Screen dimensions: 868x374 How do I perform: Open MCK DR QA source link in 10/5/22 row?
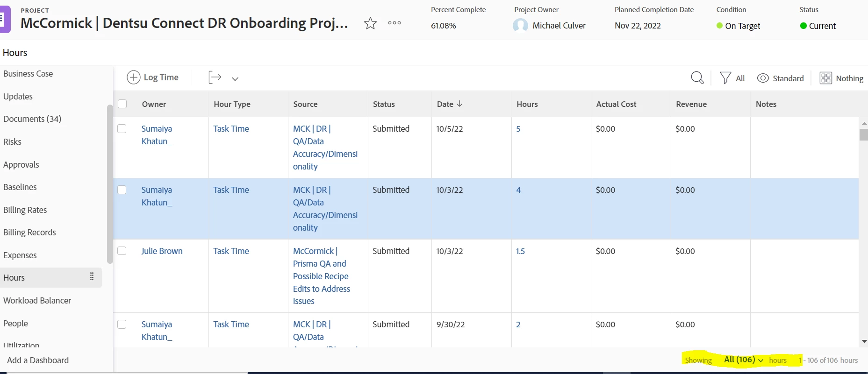(325, 148)
